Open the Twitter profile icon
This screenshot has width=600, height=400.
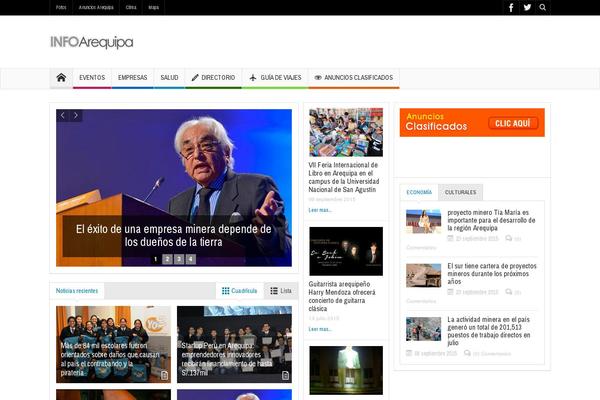click(527, 7)
